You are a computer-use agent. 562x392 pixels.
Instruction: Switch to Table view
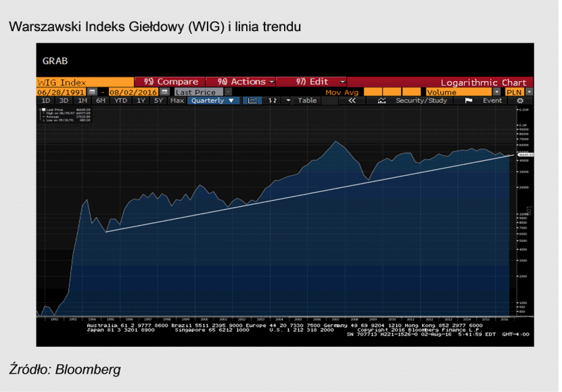[307, 101]
